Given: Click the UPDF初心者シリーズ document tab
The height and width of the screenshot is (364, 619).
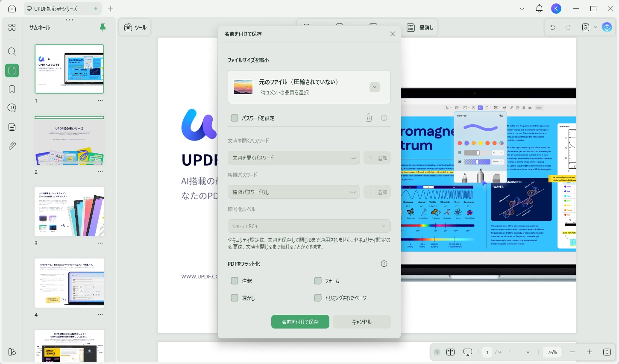Looking at the screenshot, I should coord(63,9).
